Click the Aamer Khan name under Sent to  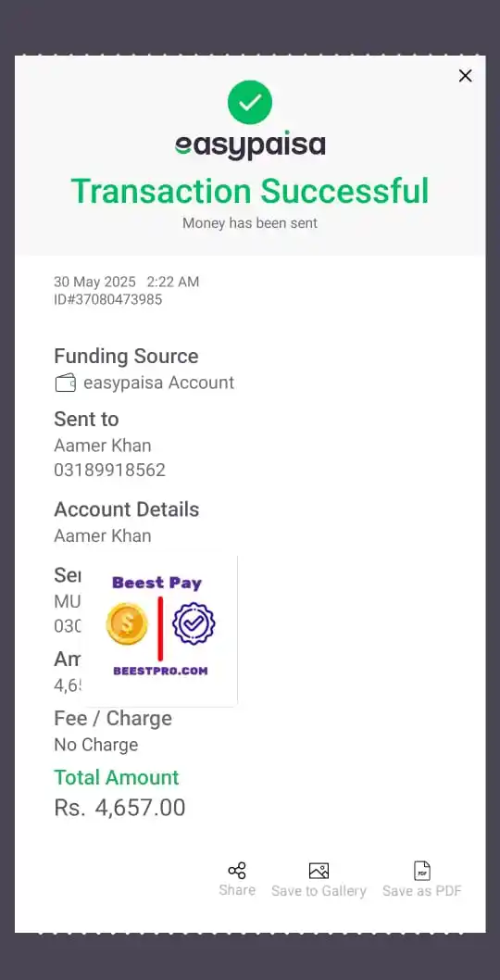(x=103, y=446)
